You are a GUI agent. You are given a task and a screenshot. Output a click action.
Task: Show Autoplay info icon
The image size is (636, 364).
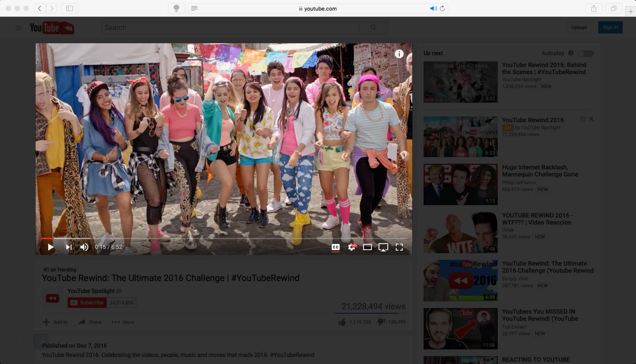571,53
